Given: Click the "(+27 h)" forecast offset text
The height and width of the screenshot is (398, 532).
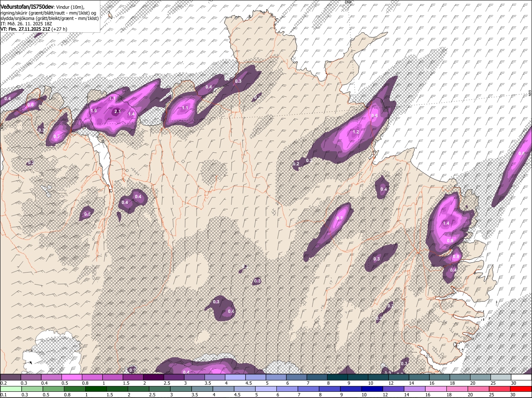Looking at the screenshot, I should point(59,29).
